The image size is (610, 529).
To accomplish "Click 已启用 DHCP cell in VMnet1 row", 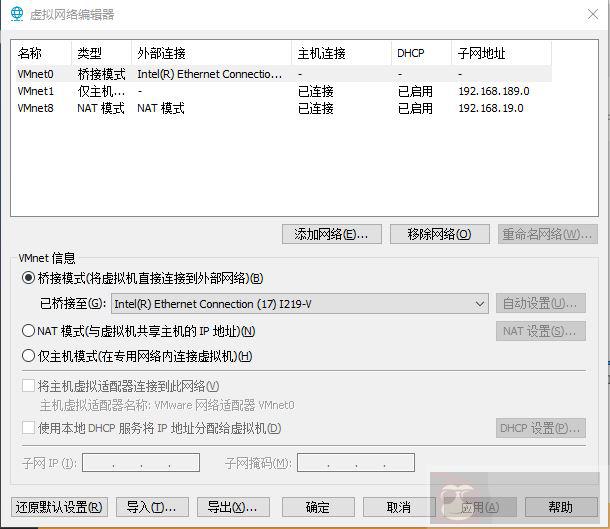I will pos(415,91).
